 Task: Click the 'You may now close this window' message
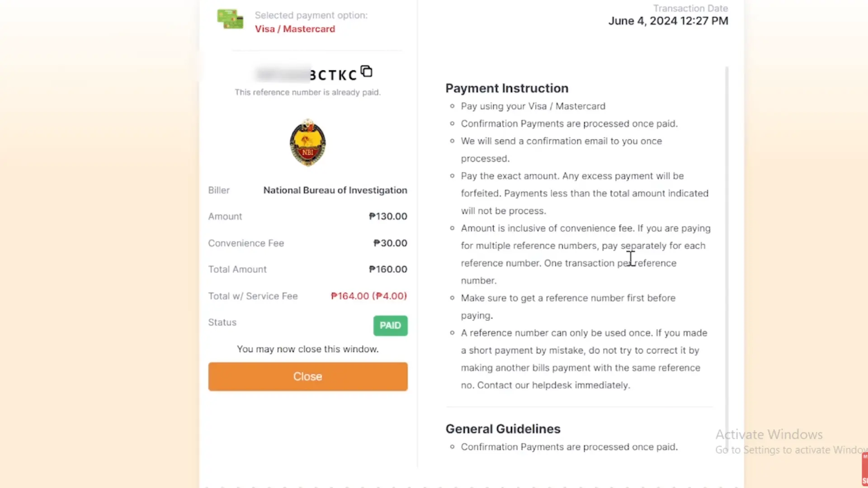tap(307, 349)
